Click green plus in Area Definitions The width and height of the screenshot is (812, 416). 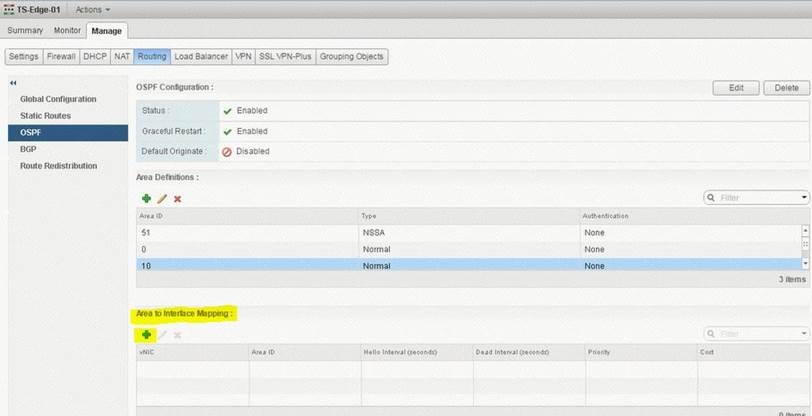(x=146, y=199)
